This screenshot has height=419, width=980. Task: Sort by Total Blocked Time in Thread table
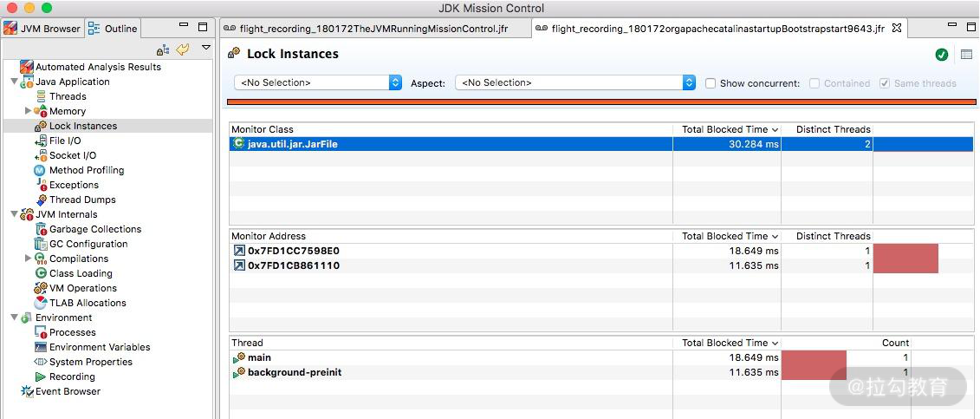[729, 343]
